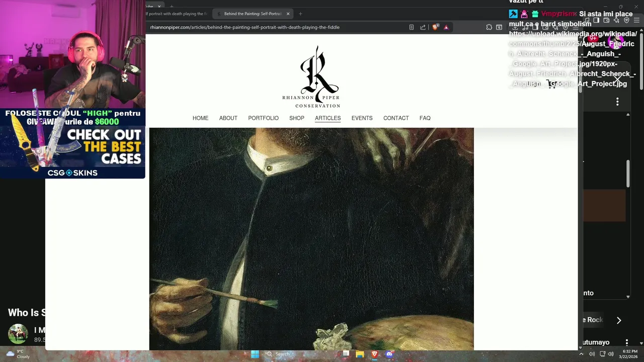This screenshot has height=362, width=644.
Task: Click the profile avatar in back window
Action: point(615,40)
